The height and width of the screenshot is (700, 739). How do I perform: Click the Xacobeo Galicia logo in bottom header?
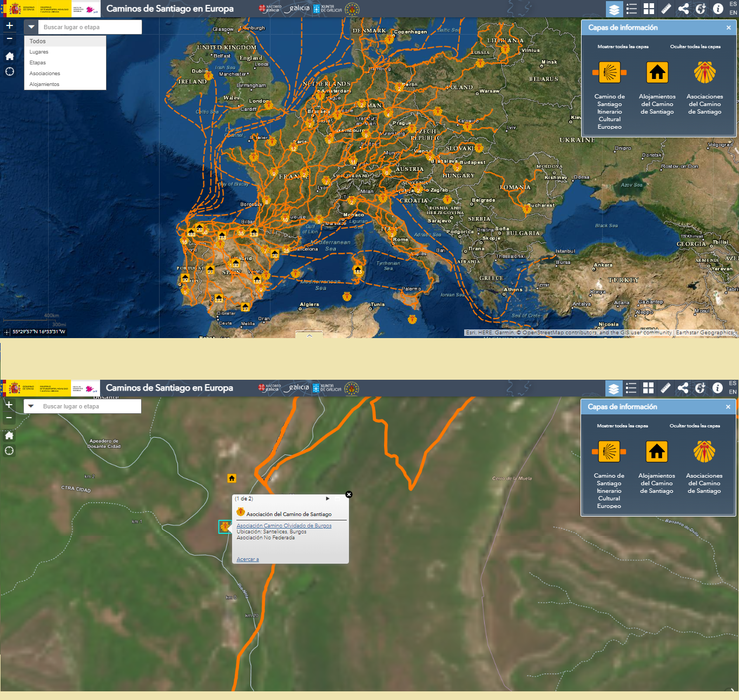270,388
